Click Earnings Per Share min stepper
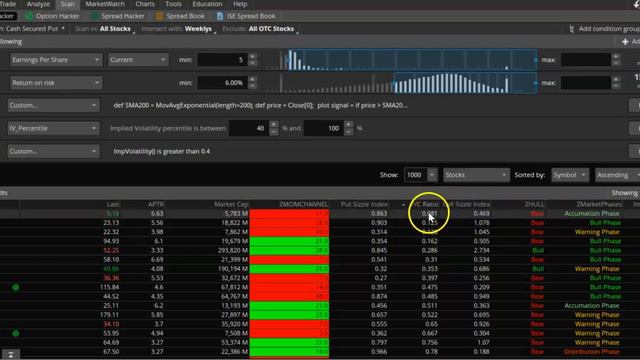Viewport: 640px width, 360px height. point(253,60)
